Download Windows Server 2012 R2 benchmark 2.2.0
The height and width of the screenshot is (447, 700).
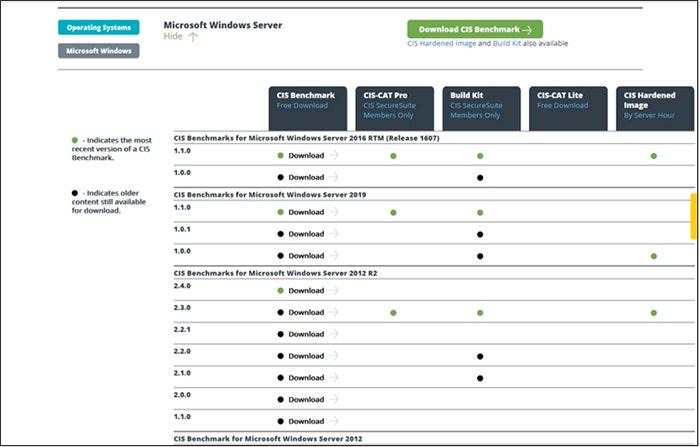tap(306, 356)
